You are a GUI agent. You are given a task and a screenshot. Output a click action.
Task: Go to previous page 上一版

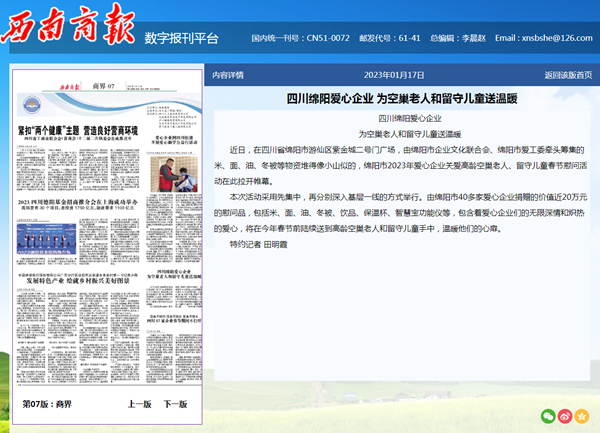point(140,404)
